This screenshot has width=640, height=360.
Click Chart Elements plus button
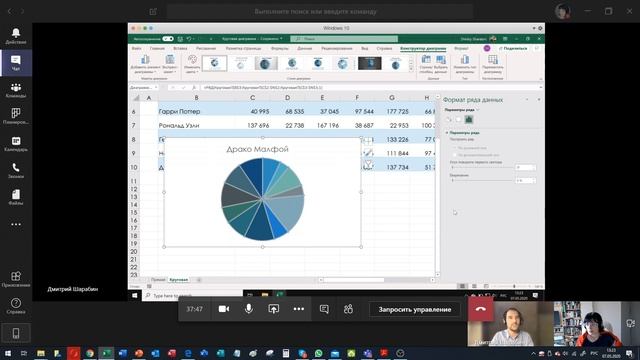[368, 141]
